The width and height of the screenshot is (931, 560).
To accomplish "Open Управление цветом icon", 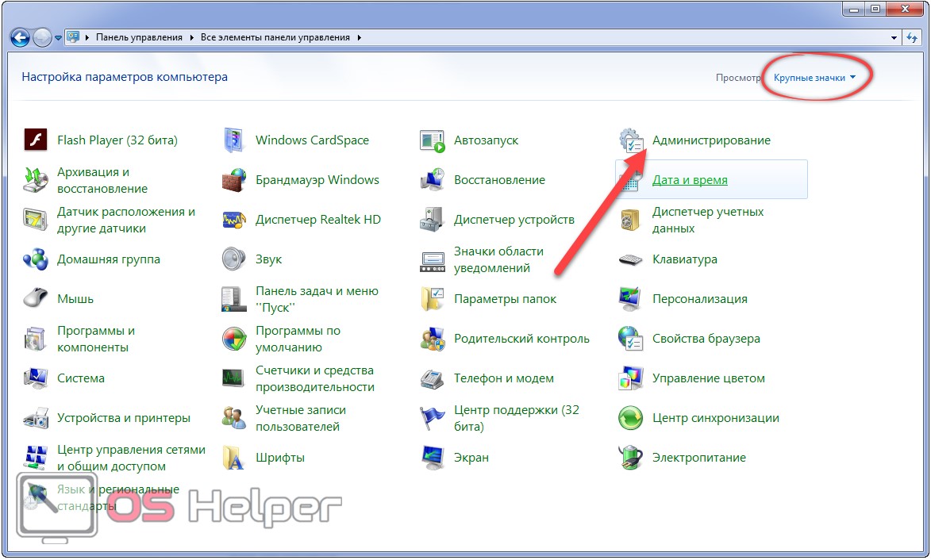I will (x=630, y=378).
